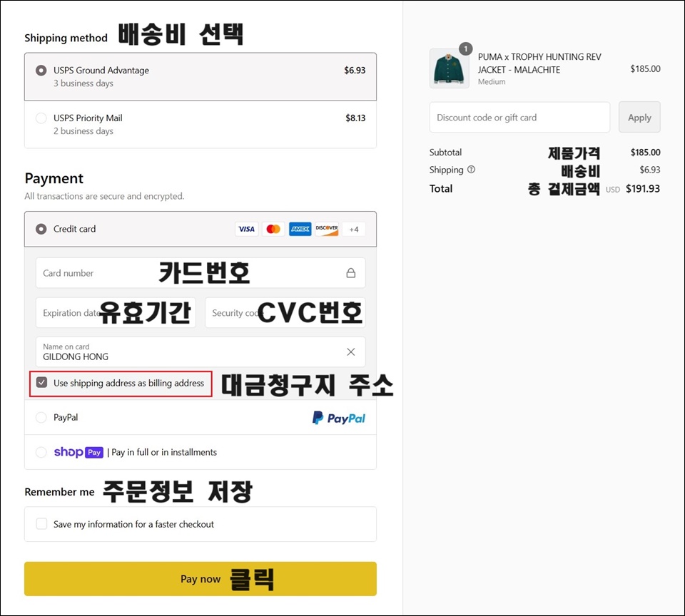The height and width of the screenshot is (616, 685).
Task: Click 'All transactions are secure and encrypted' text
Action: 104,196
